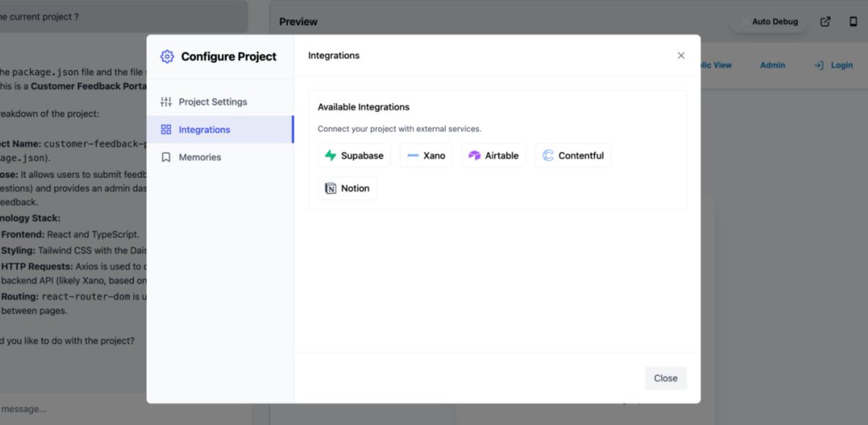868x425 pixels.
Task: Connect the Airtable integration
Action: point(493,155)
